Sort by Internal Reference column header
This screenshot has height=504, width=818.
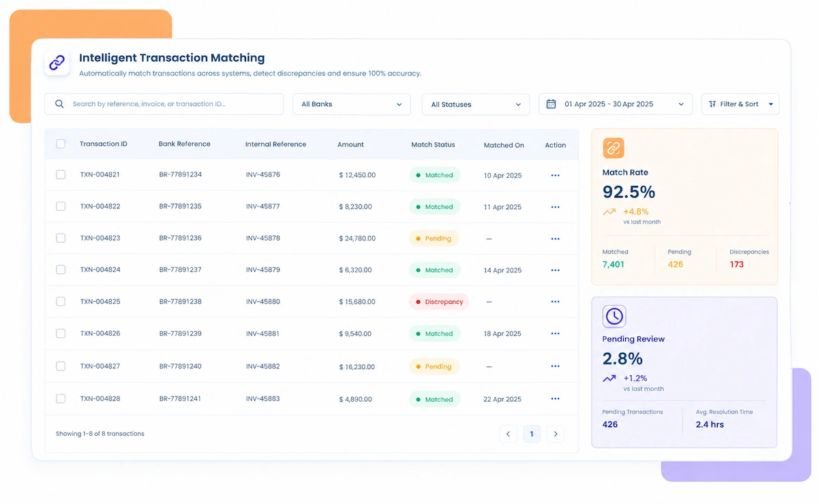pos(275,144)
